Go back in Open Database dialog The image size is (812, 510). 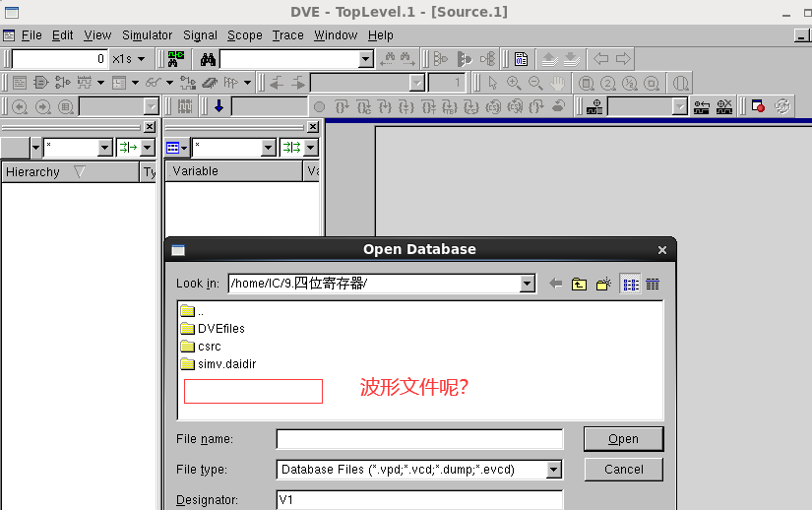coord(556,284)
